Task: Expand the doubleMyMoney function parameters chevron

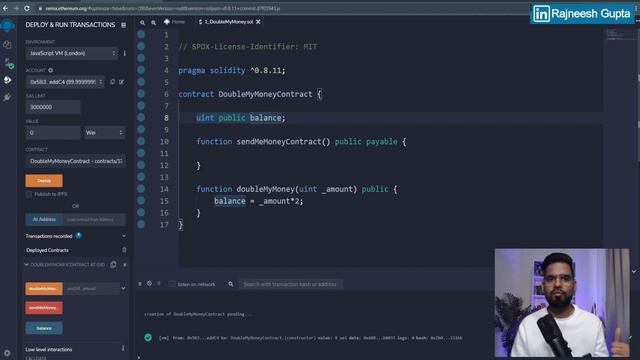Action: coord(123,289)
